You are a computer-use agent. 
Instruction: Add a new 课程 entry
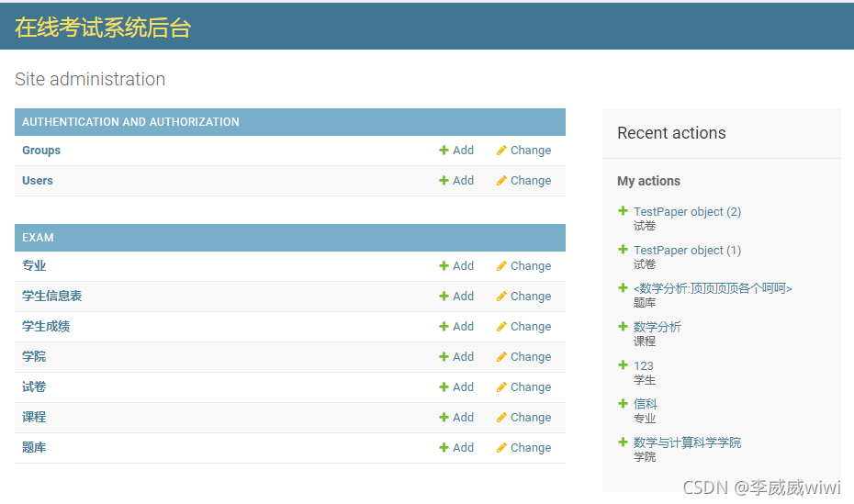coord(456,418)
